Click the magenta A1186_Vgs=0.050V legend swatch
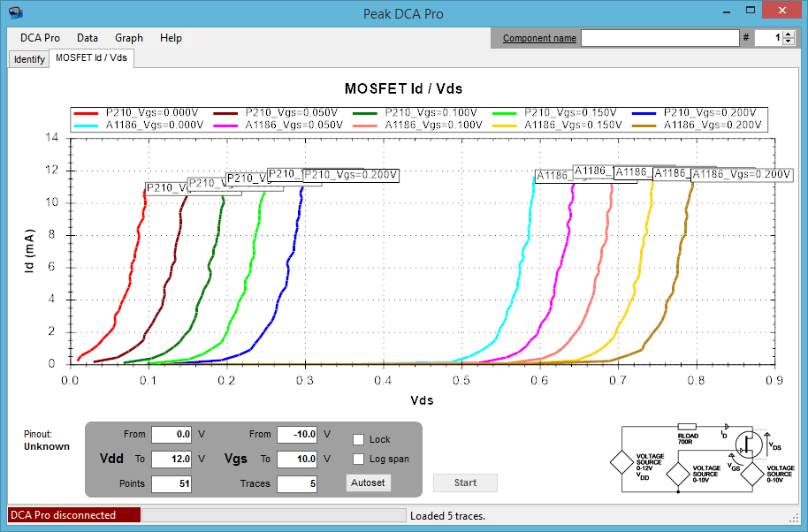 point(225,125)
